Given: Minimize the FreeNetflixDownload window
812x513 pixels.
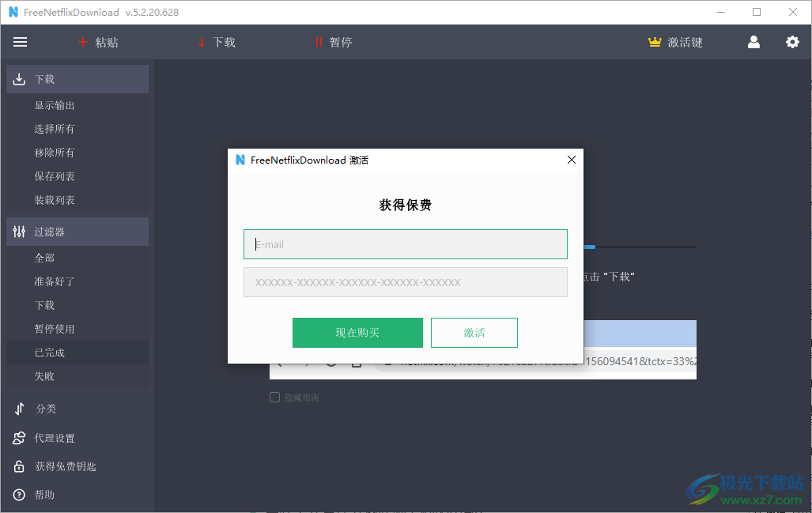Looking at the screenshot, I should click(x=720, y=12).
